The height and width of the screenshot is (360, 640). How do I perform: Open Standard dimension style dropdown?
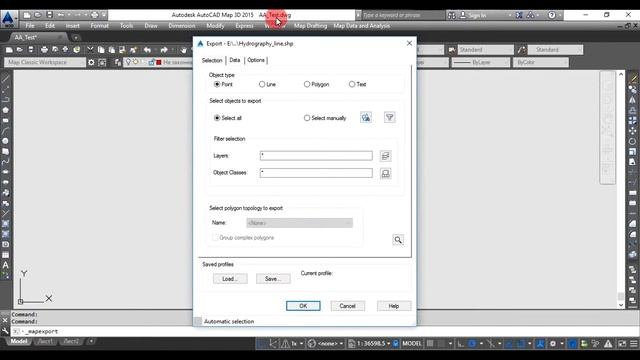[x=556, y=50]
